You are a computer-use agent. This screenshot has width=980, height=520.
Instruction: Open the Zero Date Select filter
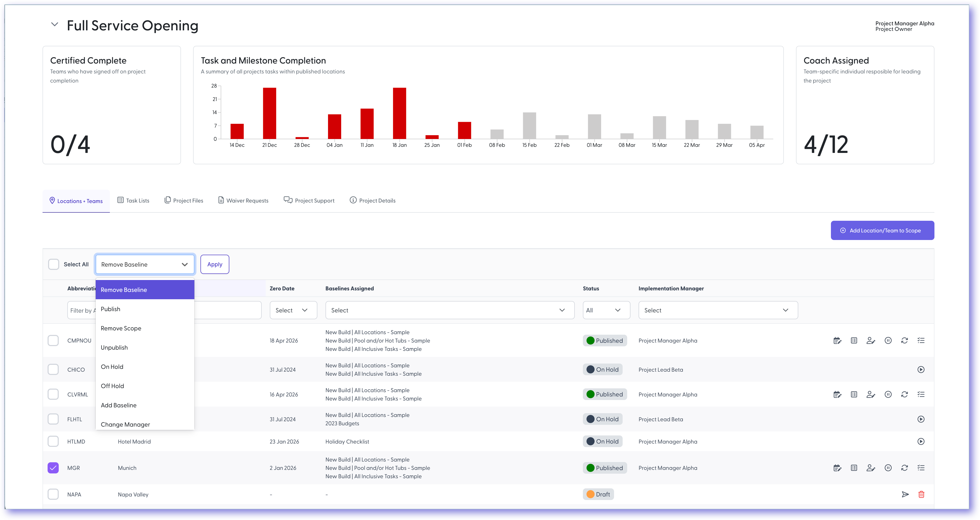point(293,310)
